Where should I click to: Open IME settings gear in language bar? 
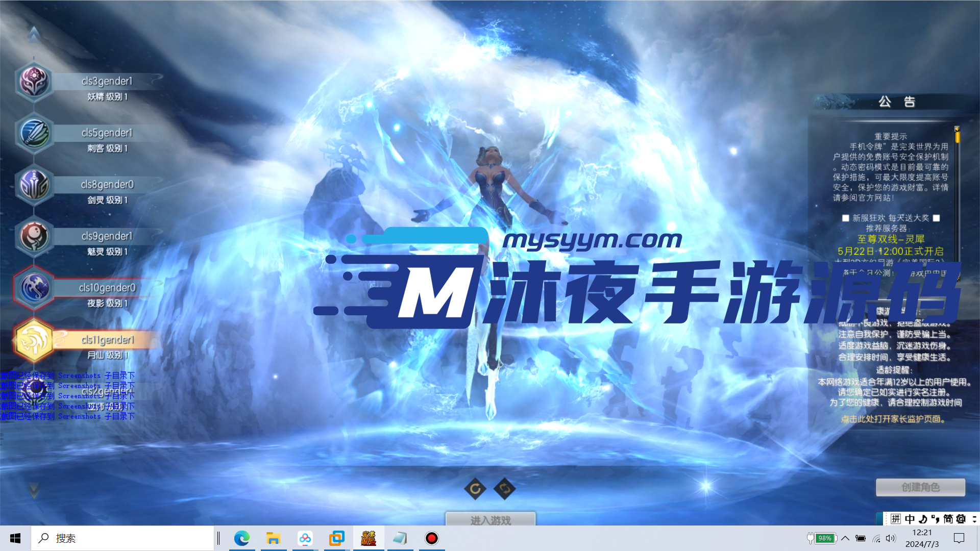click(x=961, y=519)
